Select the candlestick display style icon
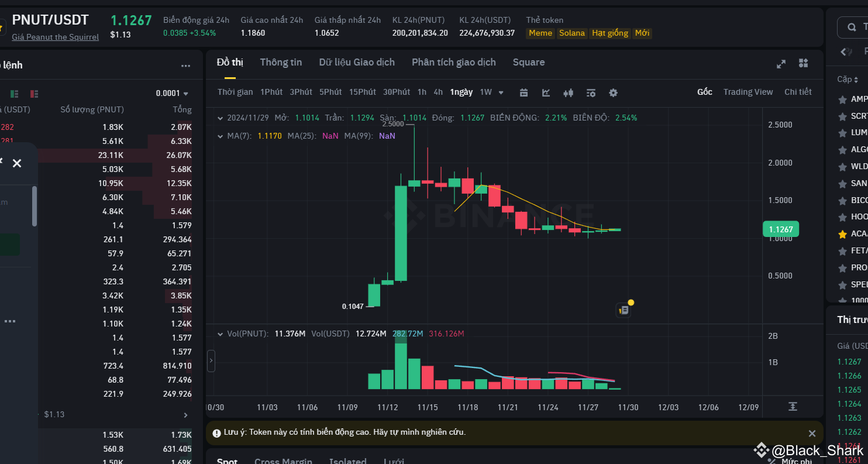This screenshot has height=464, width=868. pos(568,92)
